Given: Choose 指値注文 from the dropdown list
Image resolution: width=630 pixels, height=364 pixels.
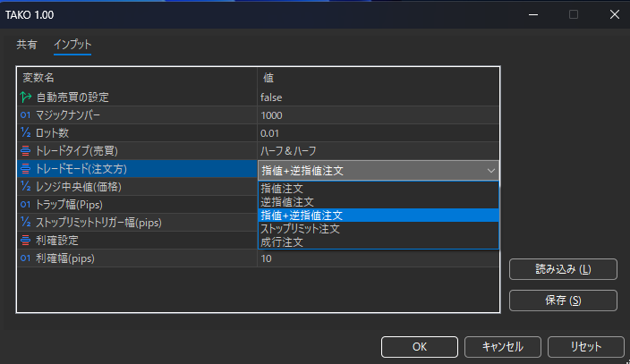Looking at the screenshot, I should click(378, 188).
